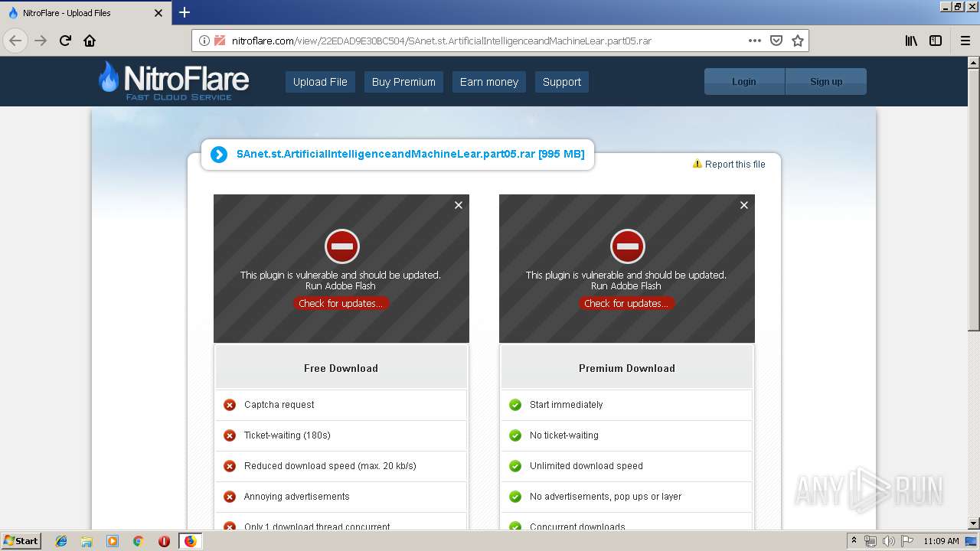Click the green check beside Unlimited download speed
This screenshot has width=980, height=551.
point(515,466)
